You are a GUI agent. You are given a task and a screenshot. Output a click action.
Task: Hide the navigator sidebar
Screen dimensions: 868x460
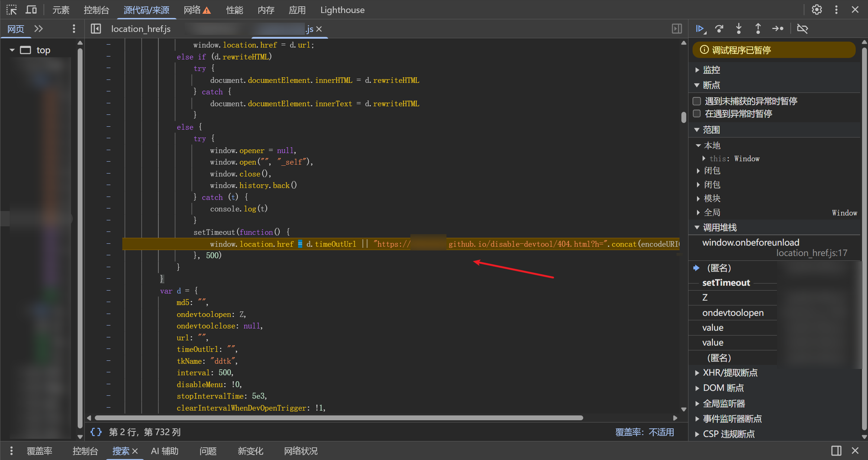click(96, 29)
